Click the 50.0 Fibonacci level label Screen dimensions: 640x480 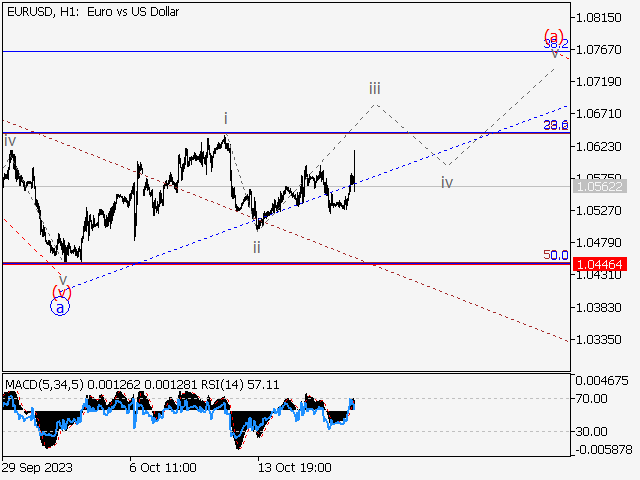coord(556,256)
